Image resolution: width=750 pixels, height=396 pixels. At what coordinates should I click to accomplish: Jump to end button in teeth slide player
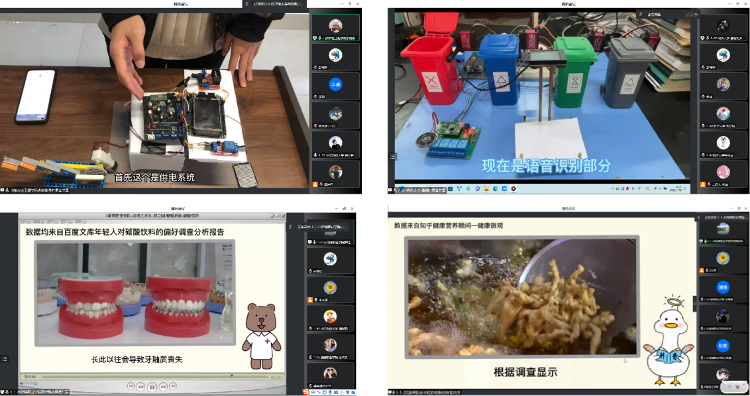pos(173,386)
